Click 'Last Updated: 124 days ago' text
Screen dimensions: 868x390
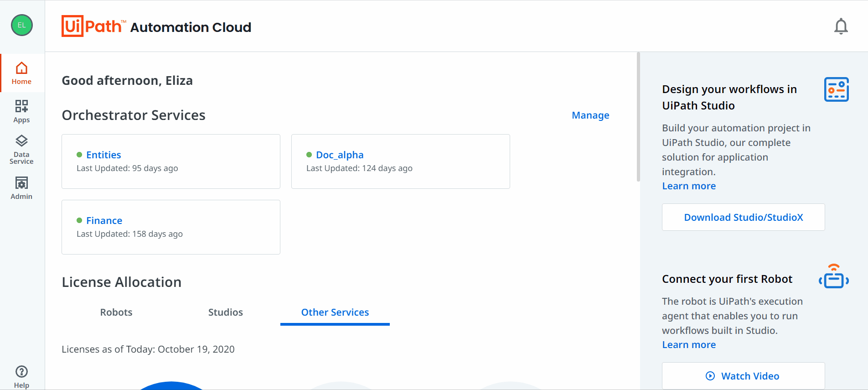pyautogui.click(x=359, y=168)
